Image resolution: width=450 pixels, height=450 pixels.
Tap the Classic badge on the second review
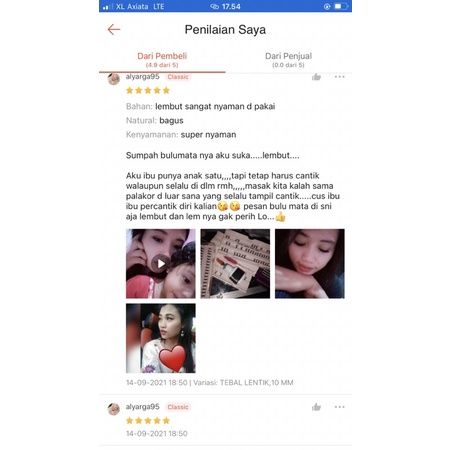pyautogui.click(x=178, y=407)
